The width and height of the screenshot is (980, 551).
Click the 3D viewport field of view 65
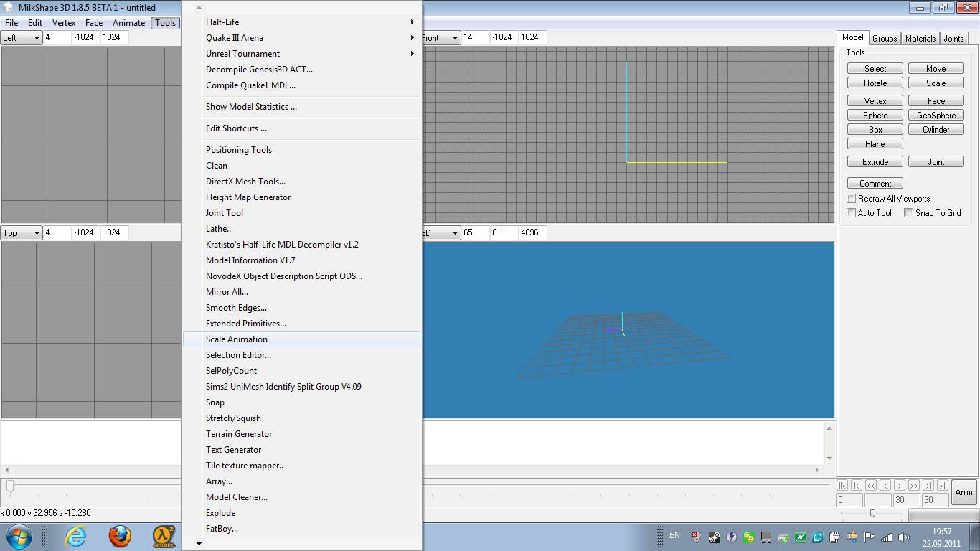click(x=475, y=232)
